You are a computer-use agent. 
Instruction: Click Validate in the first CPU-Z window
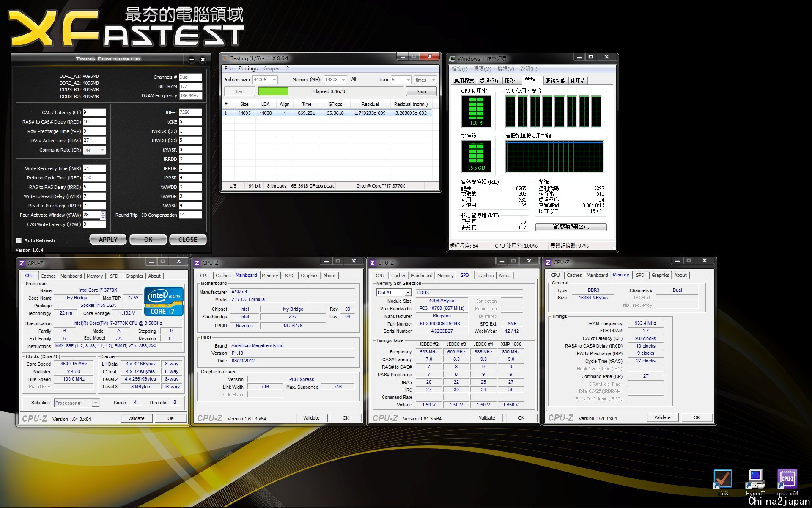[136, 418]
